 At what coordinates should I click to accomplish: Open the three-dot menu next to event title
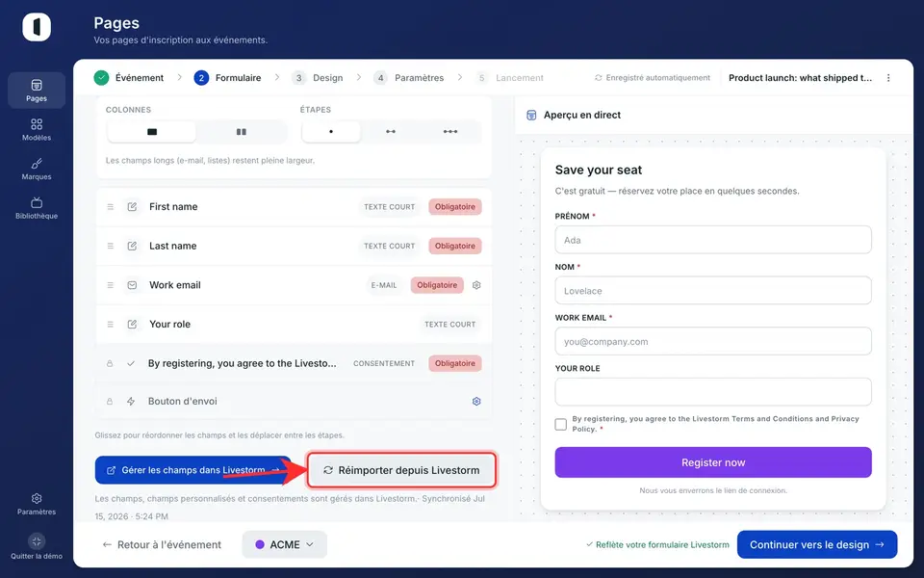tap(888, 78)
